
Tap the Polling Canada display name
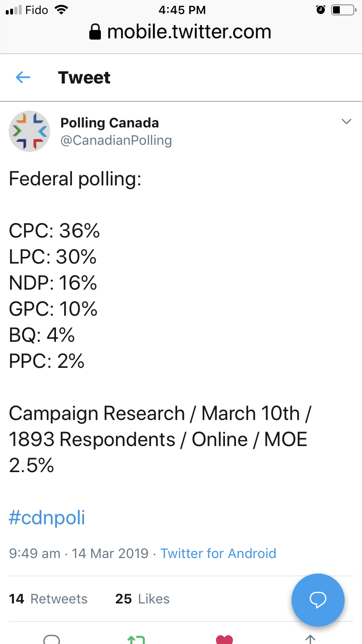(110, 123)
